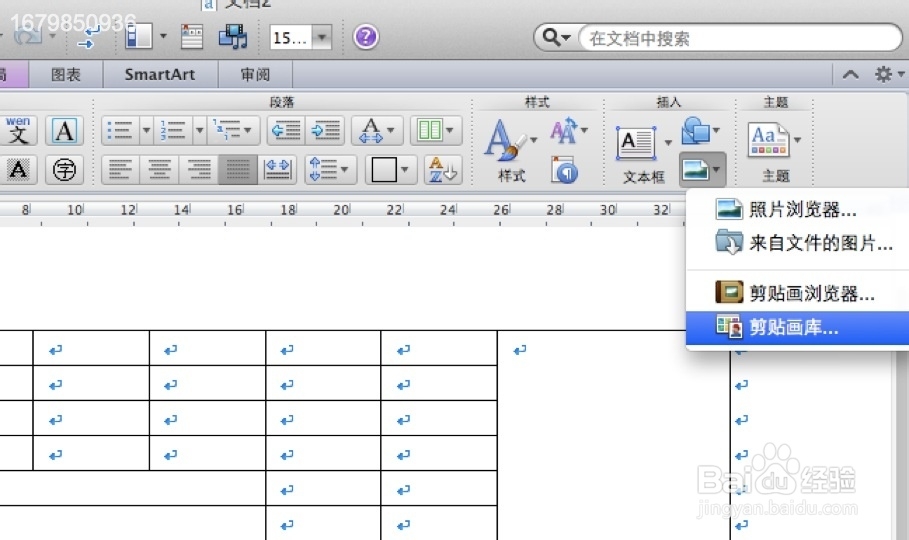
Task: Expand the numbered list style dropdown
Action: (199, 131)
